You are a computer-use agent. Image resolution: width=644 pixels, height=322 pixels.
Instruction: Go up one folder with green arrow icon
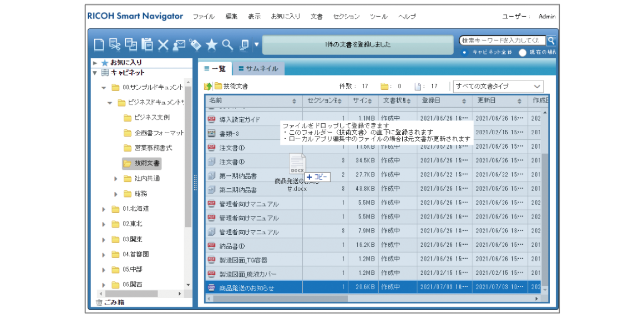click(x=209, y=86)
